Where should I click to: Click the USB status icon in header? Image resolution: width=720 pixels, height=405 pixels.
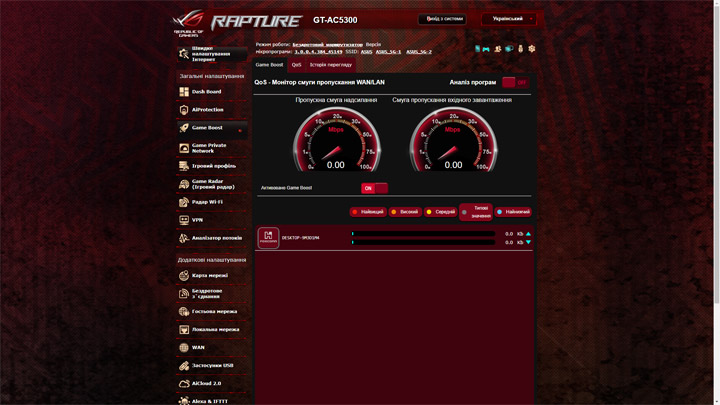pos(520,49)
